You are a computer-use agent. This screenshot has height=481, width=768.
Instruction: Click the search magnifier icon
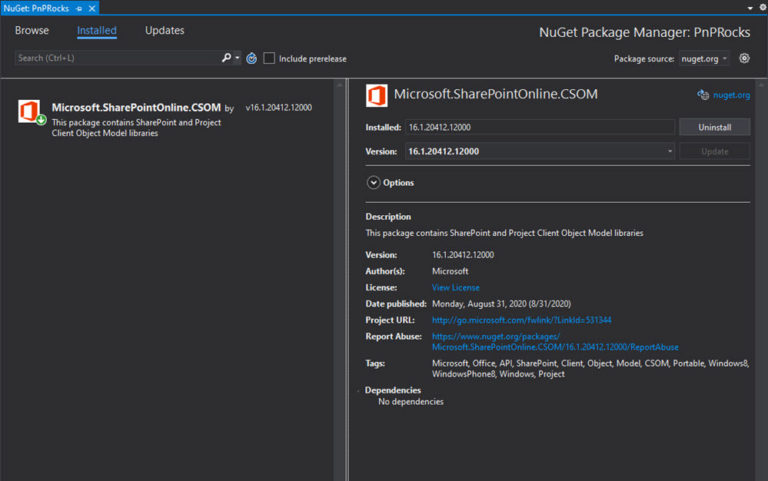point(226,58)
